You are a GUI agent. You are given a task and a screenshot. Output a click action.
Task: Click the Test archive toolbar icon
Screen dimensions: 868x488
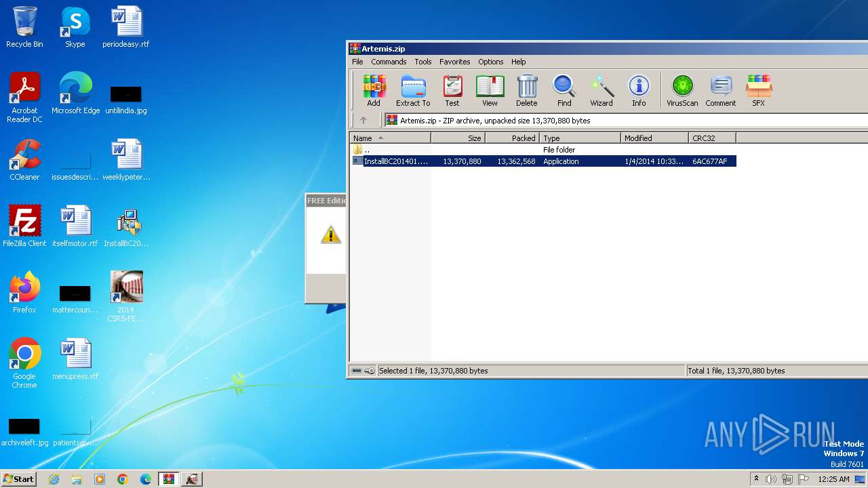[x=452, y=90]
